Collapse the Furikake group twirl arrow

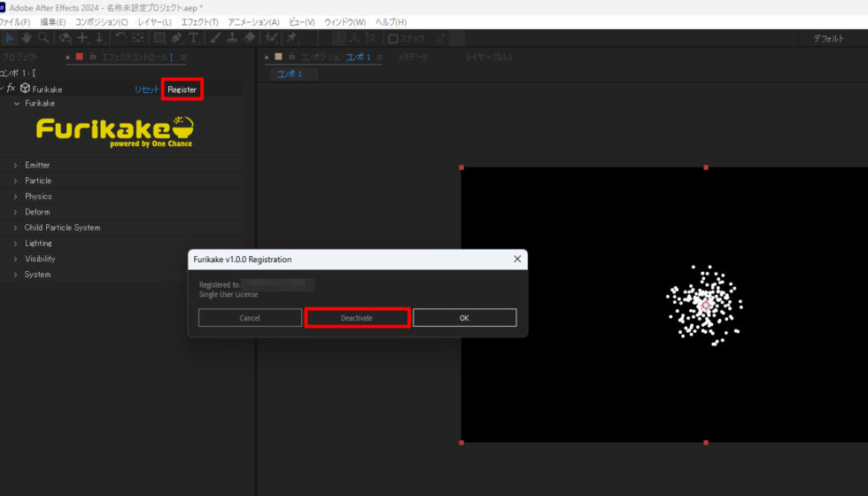[17, 104]
